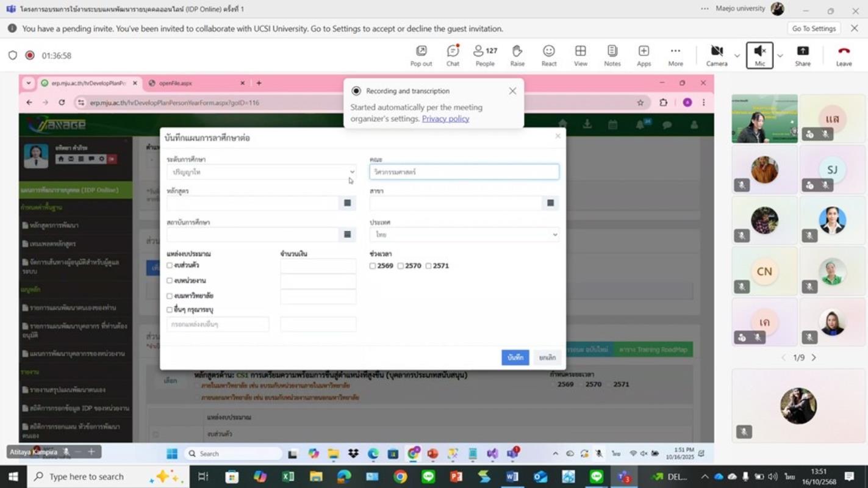
Task: Click the Share screen icon
Action: (803, 56)
